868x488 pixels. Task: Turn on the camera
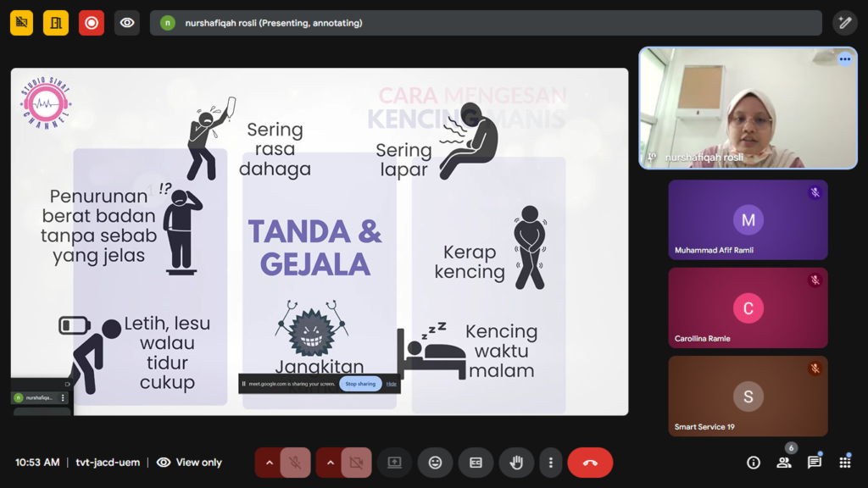point(356,463)
